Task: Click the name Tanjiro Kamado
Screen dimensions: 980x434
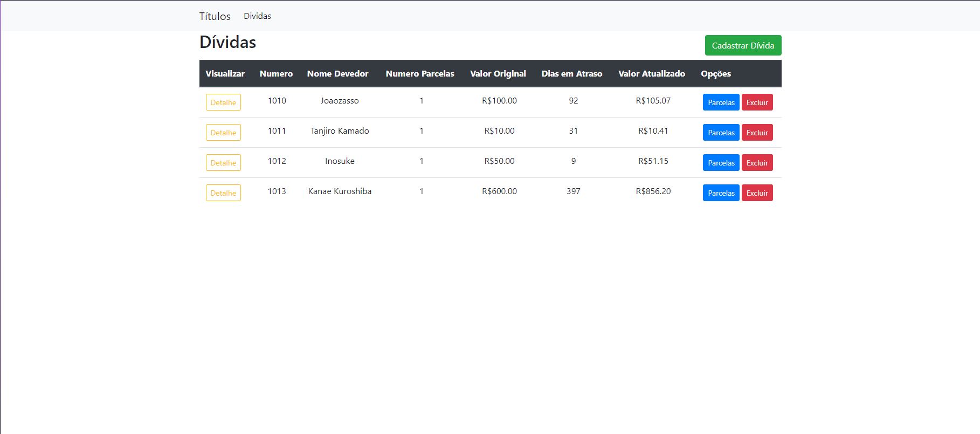Action: tap(340, 131)
